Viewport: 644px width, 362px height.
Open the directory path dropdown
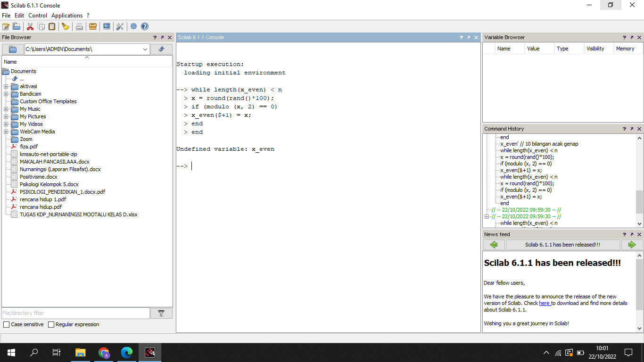(x=145, y=49)
